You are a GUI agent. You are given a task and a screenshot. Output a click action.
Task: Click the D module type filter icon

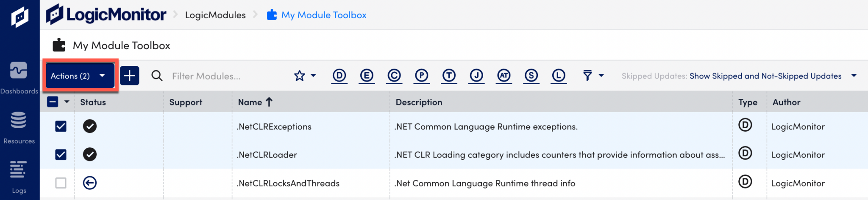click(339, 76)
